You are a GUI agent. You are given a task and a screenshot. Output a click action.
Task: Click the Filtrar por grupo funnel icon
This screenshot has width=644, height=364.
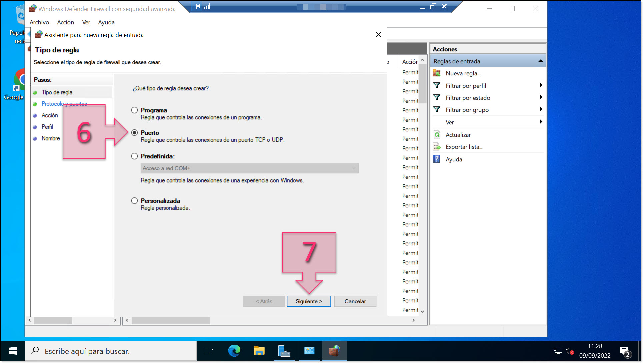coord(437,110)
